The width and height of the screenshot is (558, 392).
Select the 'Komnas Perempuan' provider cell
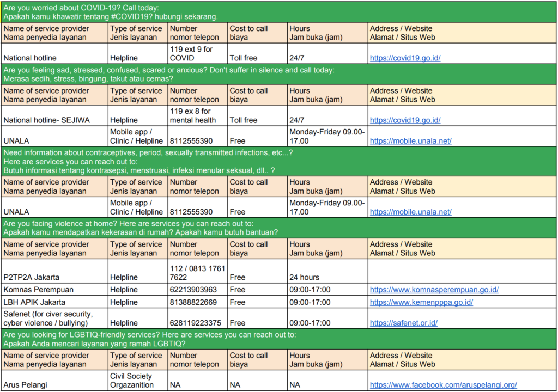point(55,290)
